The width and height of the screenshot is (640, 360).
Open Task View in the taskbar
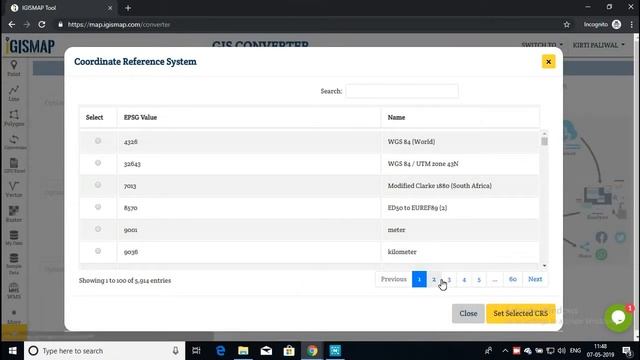click(196, 351)
